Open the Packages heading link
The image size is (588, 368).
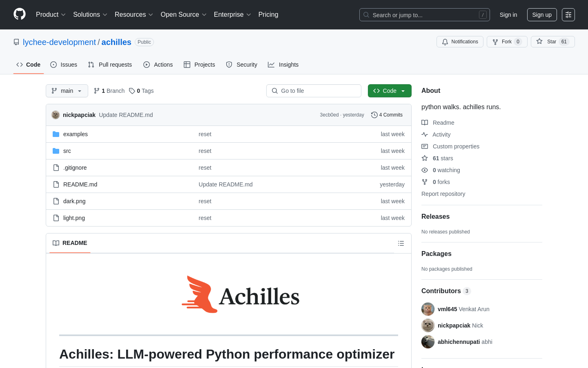pos(436,254)
